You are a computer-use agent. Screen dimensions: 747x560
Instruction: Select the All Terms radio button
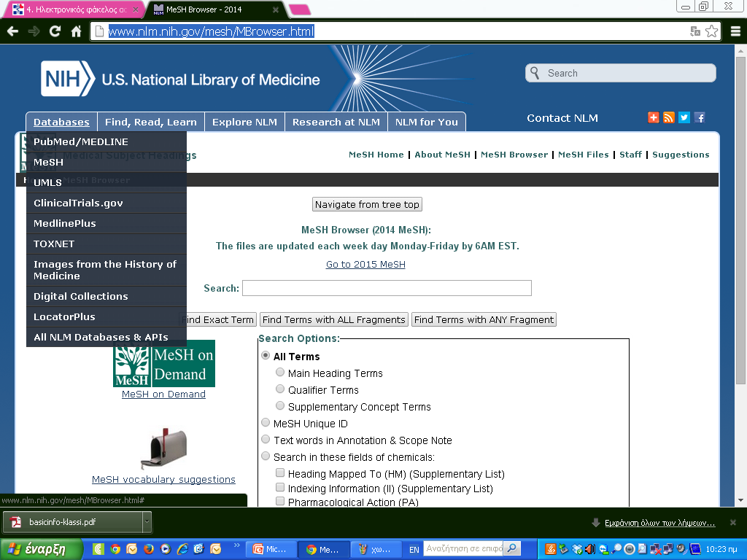coord(266,356)
